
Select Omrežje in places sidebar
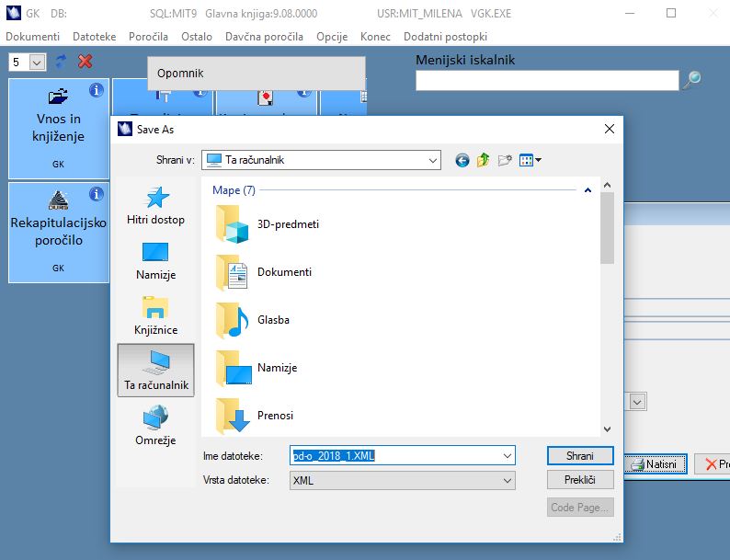pos(155,426)
